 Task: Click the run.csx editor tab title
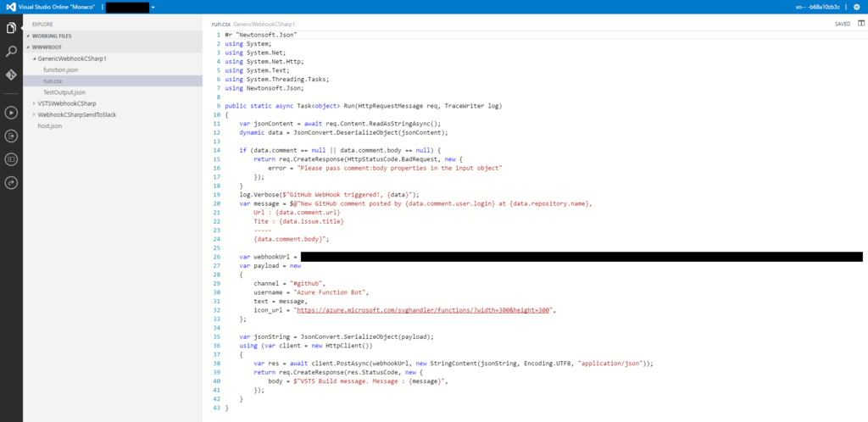click(x=221, y=25)
